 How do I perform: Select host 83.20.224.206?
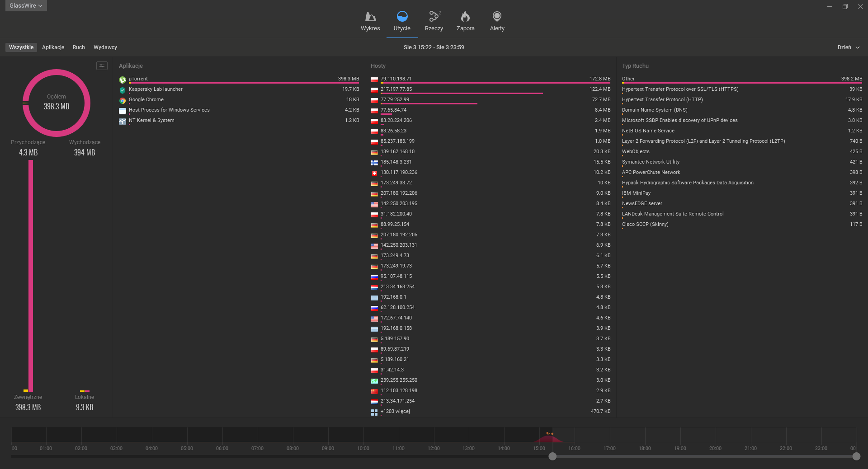click(x=491, y=121)
